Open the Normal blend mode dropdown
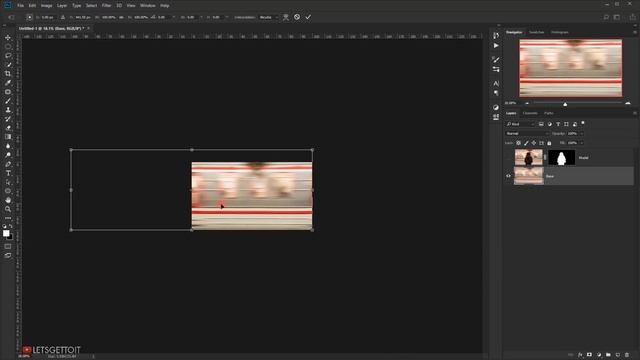 point(527,133)
